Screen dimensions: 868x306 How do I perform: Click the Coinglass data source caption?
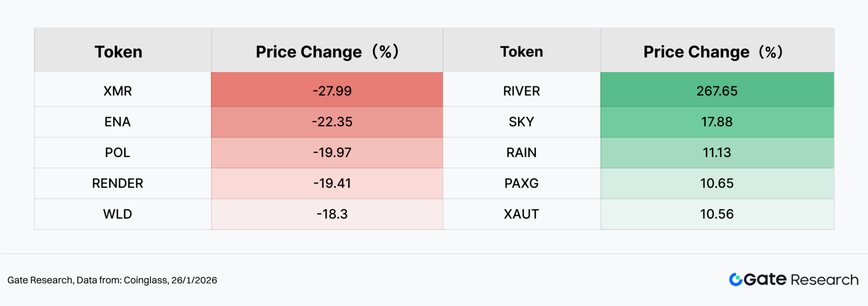(112, 280)
